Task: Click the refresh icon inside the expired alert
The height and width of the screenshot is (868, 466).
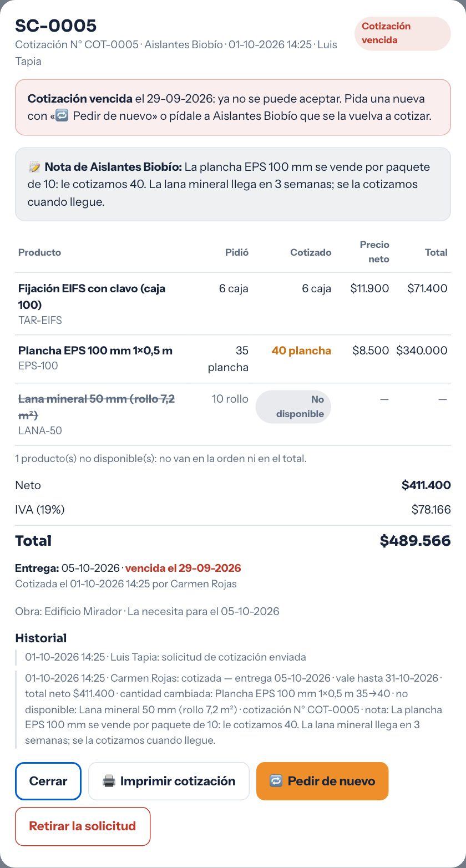Action: click(x=62, y=116)
